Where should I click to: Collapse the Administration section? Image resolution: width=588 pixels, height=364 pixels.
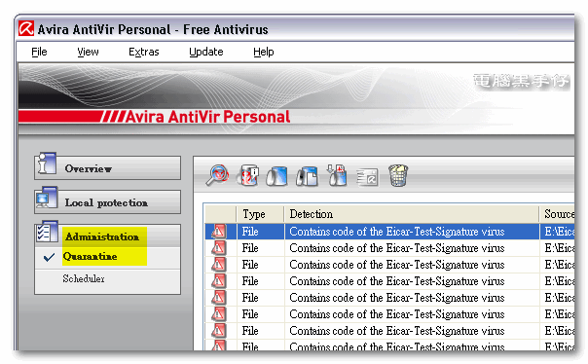coord(108,237)
